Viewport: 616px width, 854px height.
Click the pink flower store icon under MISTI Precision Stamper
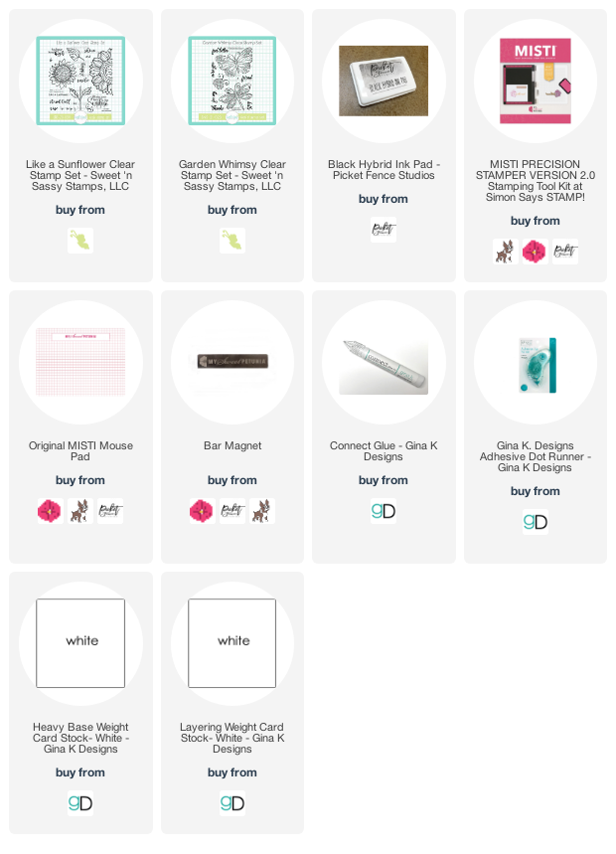pyautogui.click(x=535, y=252)
